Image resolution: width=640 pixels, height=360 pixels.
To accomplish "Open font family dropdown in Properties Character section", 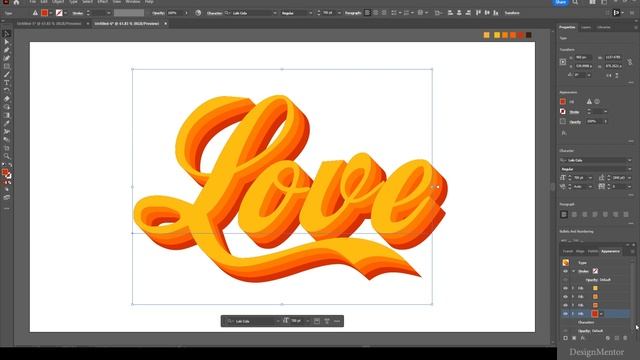I will point(629,160).
